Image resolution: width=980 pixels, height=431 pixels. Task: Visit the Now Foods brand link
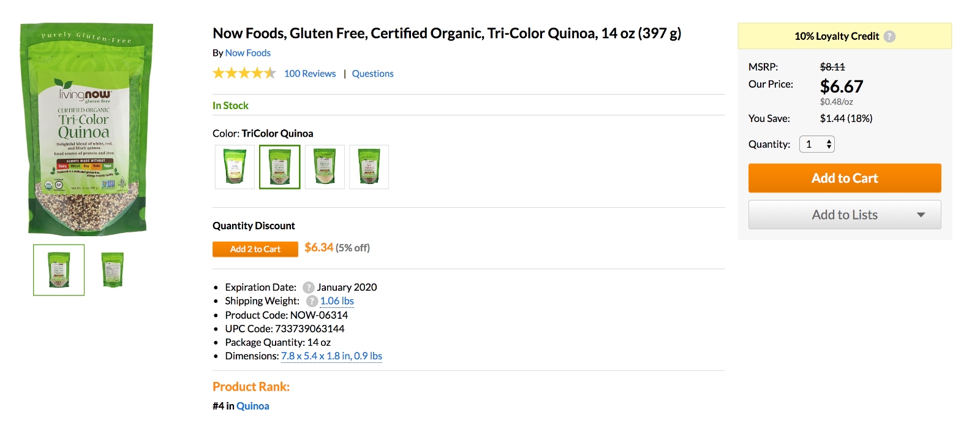[248, 53]
